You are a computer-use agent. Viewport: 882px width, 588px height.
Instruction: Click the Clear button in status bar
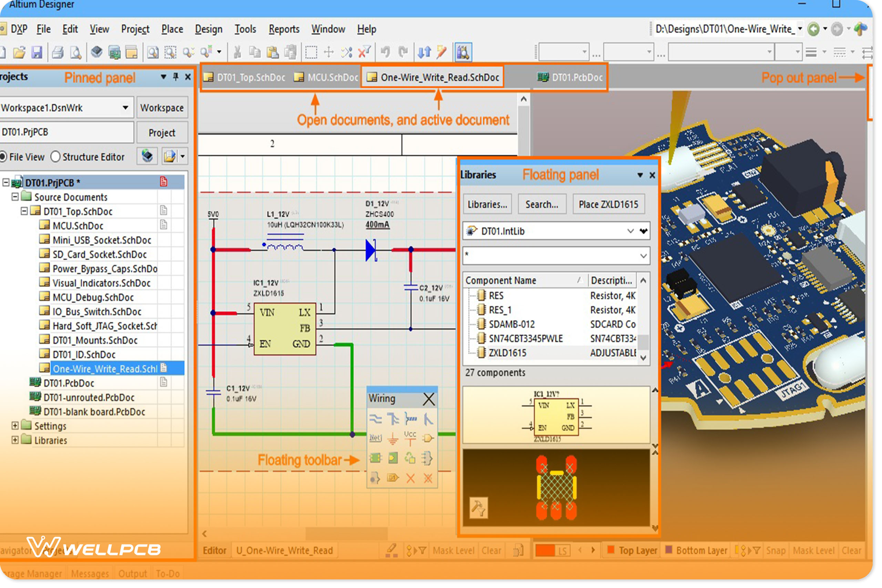coord(492,551)
